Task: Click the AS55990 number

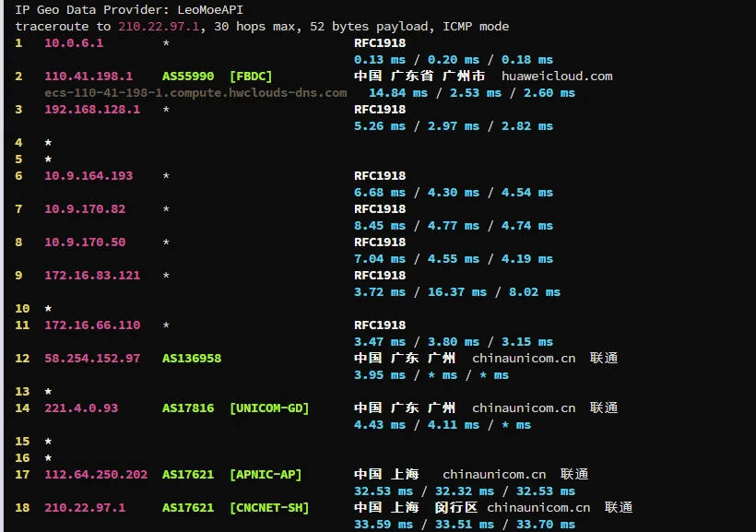Action: click(x=188, y=76)
